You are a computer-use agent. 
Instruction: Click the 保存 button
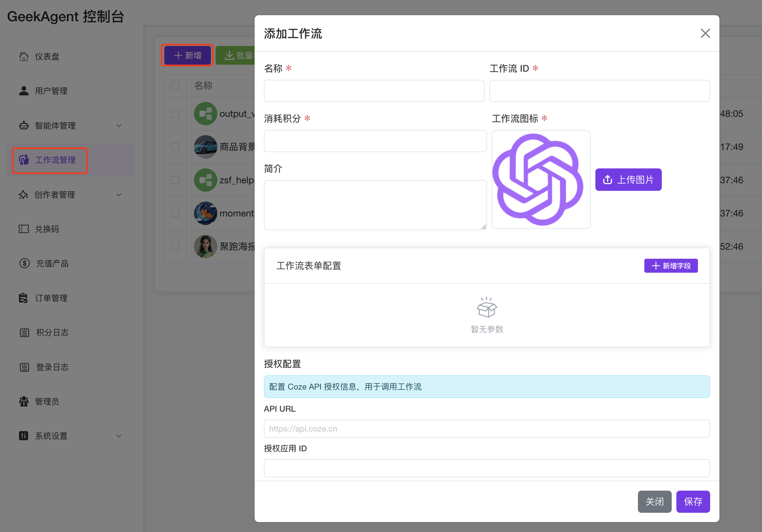pyautogui.click(x=693, y=501)
